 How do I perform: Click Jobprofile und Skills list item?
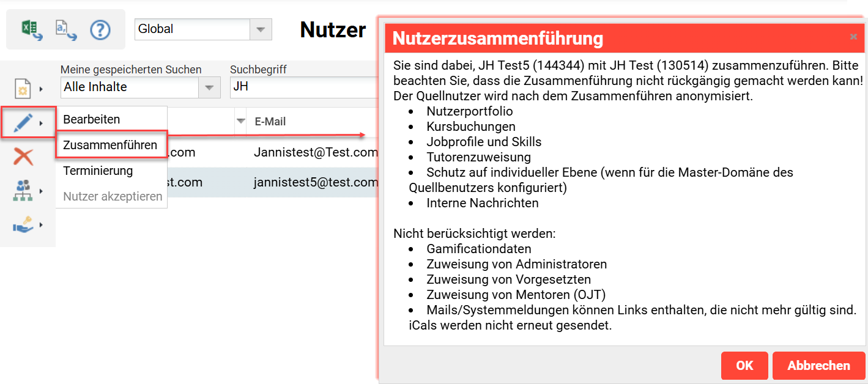483,142
